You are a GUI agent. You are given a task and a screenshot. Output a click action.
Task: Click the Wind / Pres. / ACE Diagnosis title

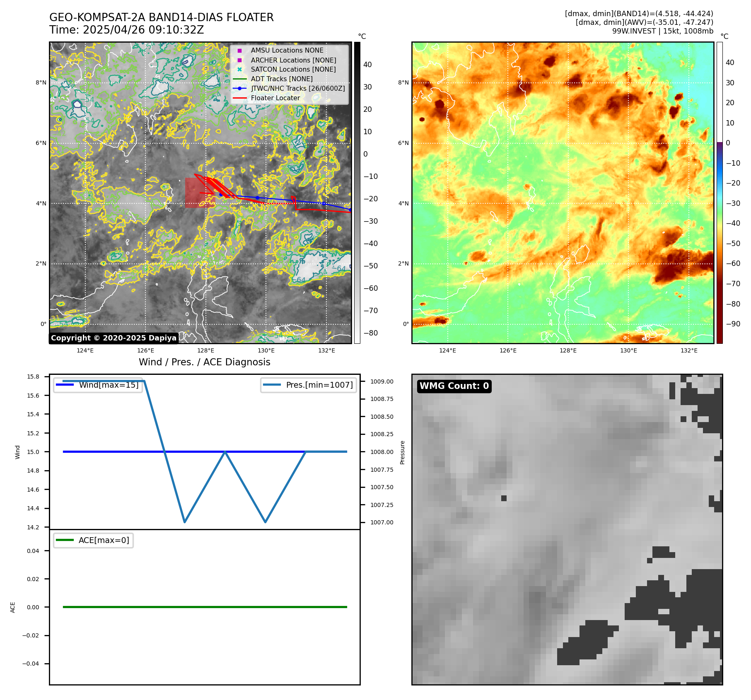click(205, 362)
